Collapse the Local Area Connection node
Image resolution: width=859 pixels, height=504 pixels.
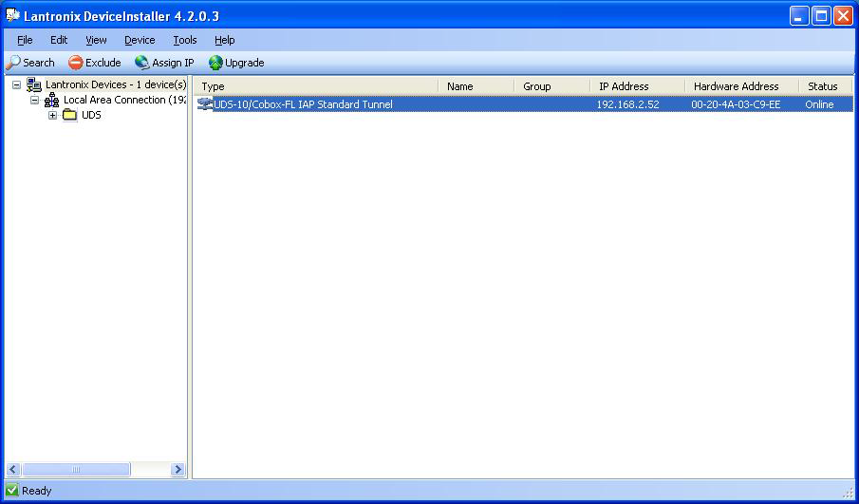35,101
